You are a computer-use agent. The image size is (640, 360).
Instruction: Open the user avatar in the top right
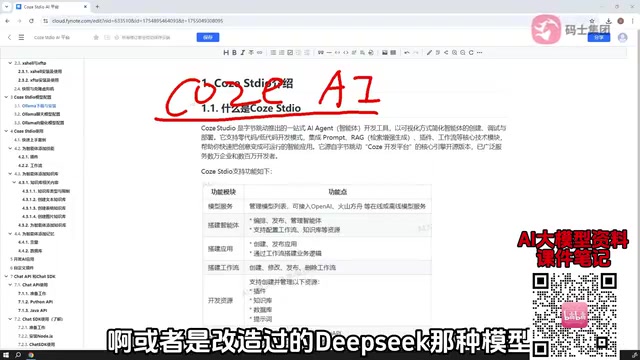click(x=622, y=38)
